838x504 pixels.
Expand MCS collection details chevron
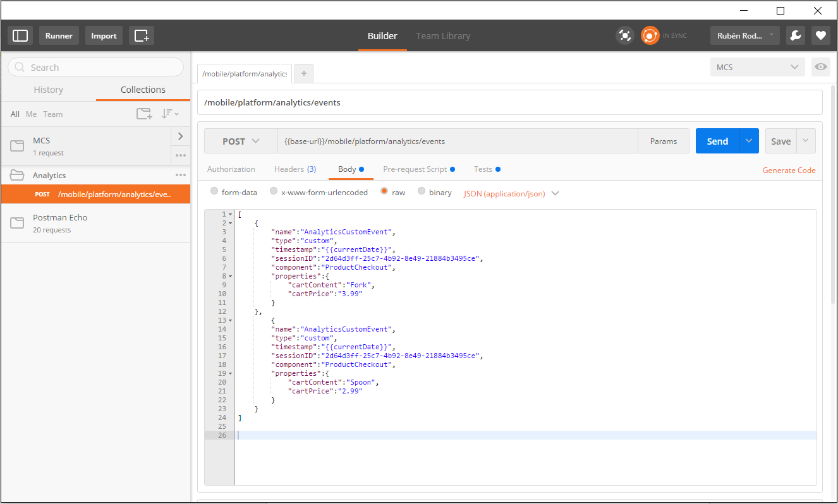pos(181,136)
